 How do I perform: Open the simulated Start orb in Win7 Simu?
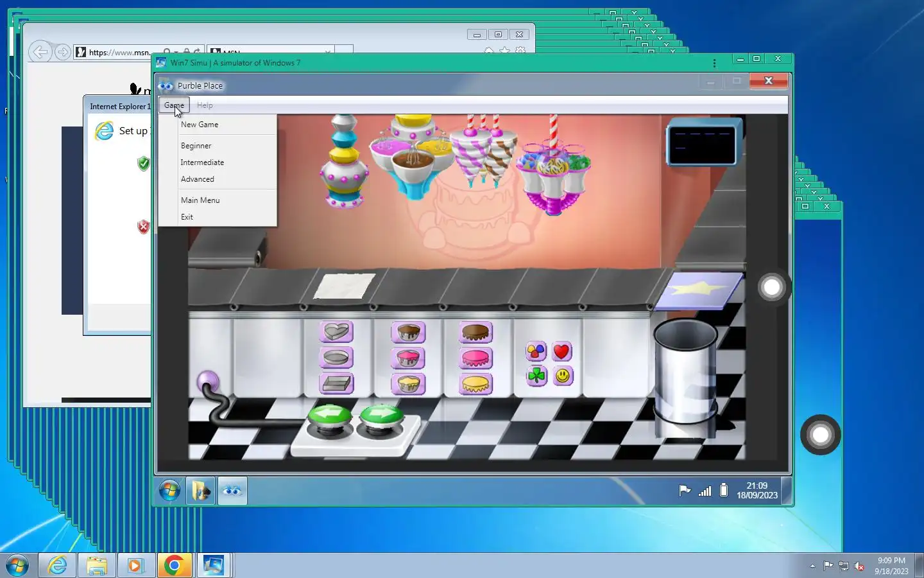click(x=169, y=491)
